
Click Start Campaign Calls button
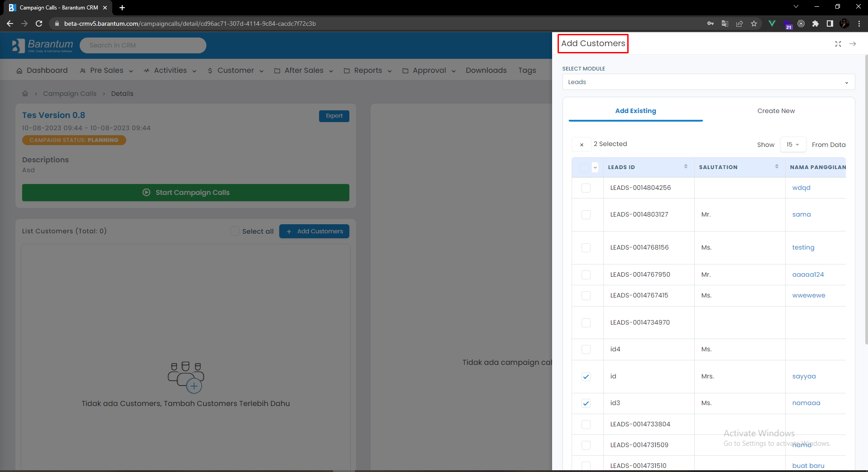(186, 193)
